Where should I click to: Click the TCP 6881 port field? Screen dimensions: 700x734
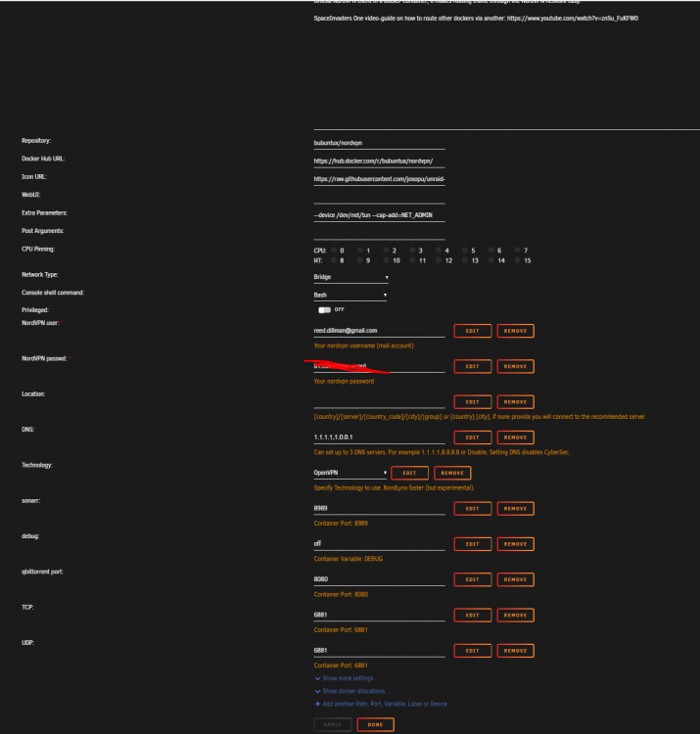coord(379,616)
